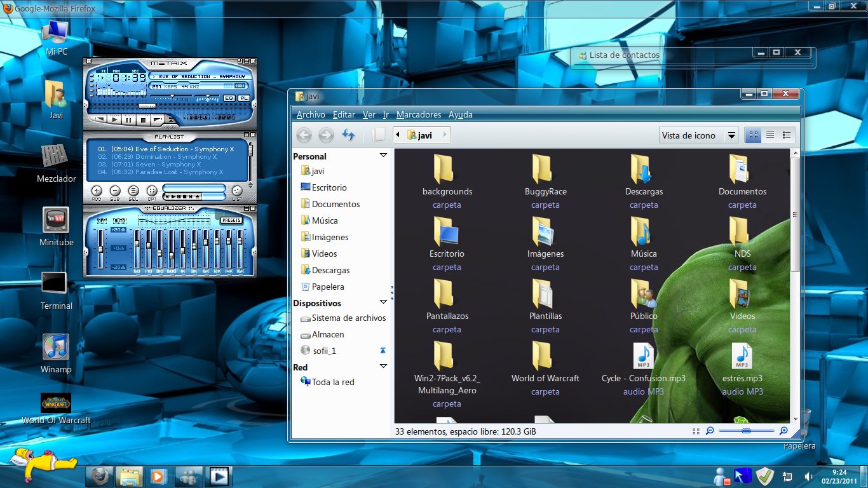Click playlist SEL button
The height and width of the screenshot is (488, 868).
[133, 191]
